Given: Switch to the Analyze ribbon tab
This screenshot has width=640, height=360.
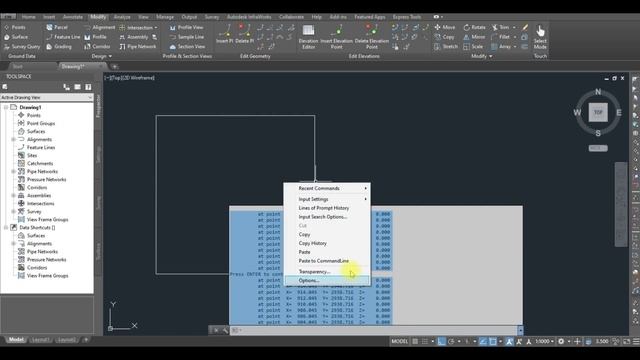Looking at the screenshot, I should click(122, 17).
